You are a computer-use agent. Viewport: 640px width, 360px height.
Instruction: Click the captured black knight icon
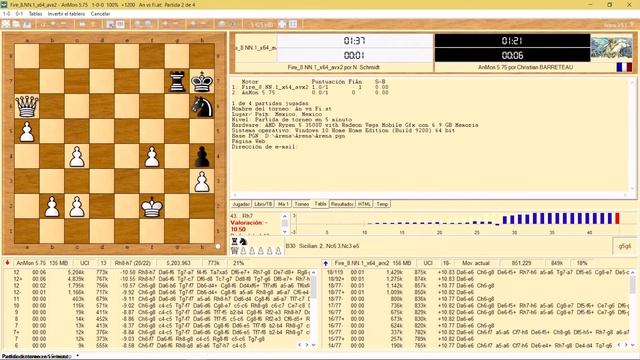click(x=243, y=242)
